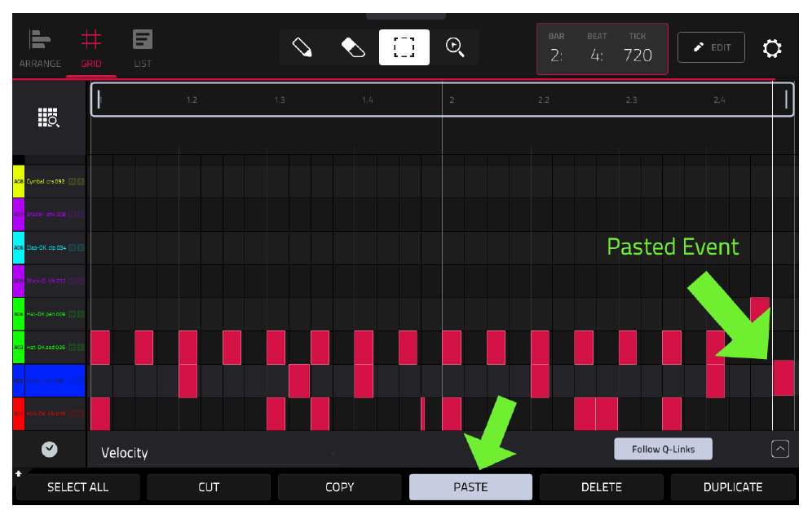Image resolution: width=812 pixels, height=519 pixels.
Task: Click the TICK value 720 field
Action: [x=638, y=55]
